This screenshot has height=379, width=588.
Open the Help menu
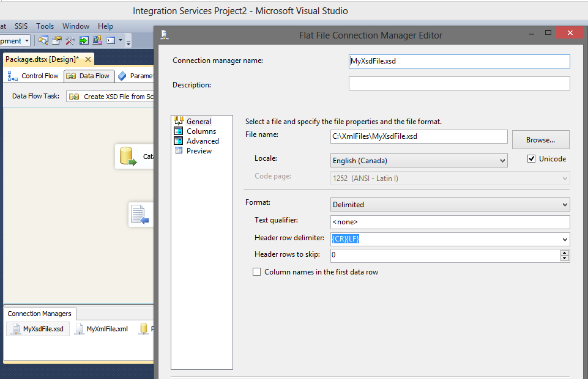click(x=105, y=26)
